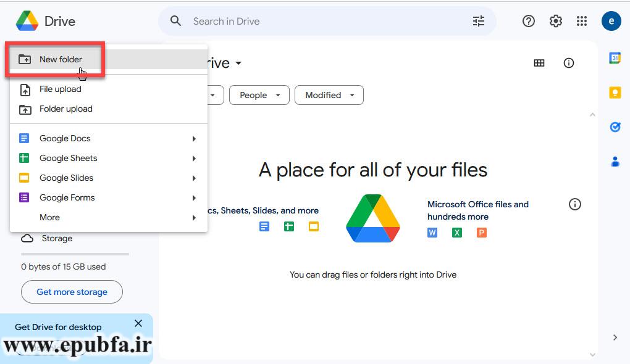
Task: Select Google Forms in the menu
Action: click(109, 197)
